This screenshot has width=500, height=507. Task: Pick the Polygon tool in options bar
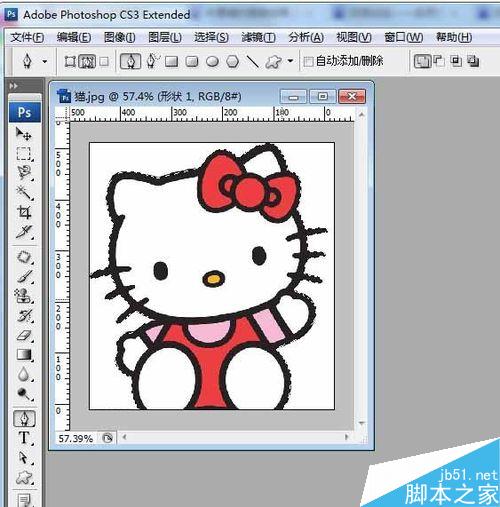233,62
